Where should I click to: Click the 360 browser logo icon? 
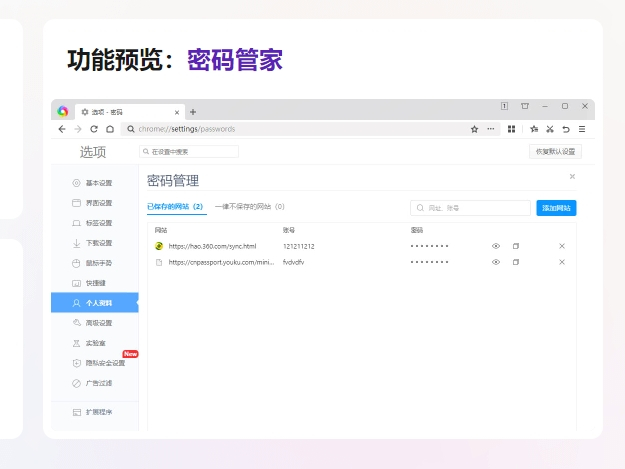coord(63,111)
